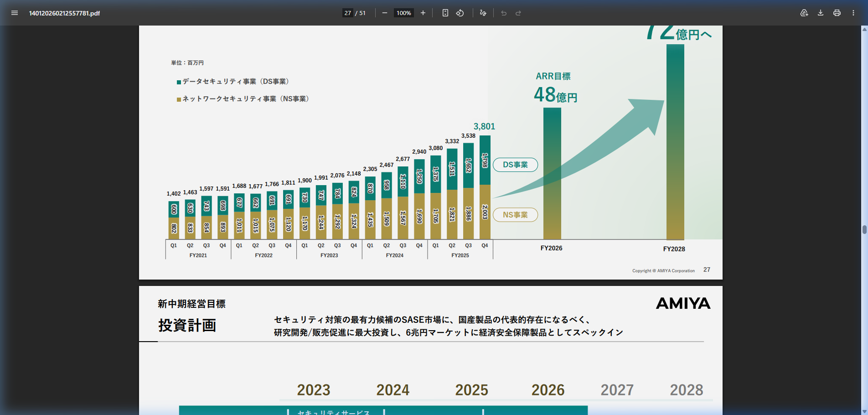This screenshot has height=415, width=868.
Task: Open the sidebar menu (hamburger icon)
Action: click(x=15, y=13)
